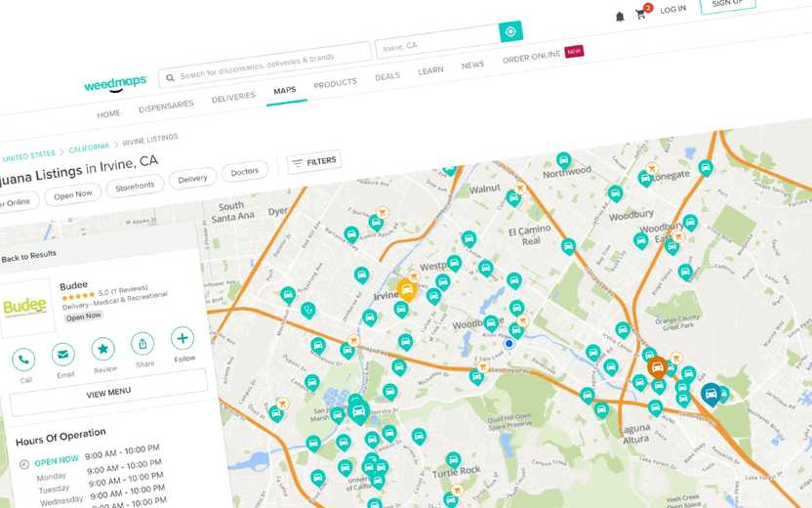Toggle the Order Online filter chip
This screenshot has width=812, height=508.
click(16, 202)
